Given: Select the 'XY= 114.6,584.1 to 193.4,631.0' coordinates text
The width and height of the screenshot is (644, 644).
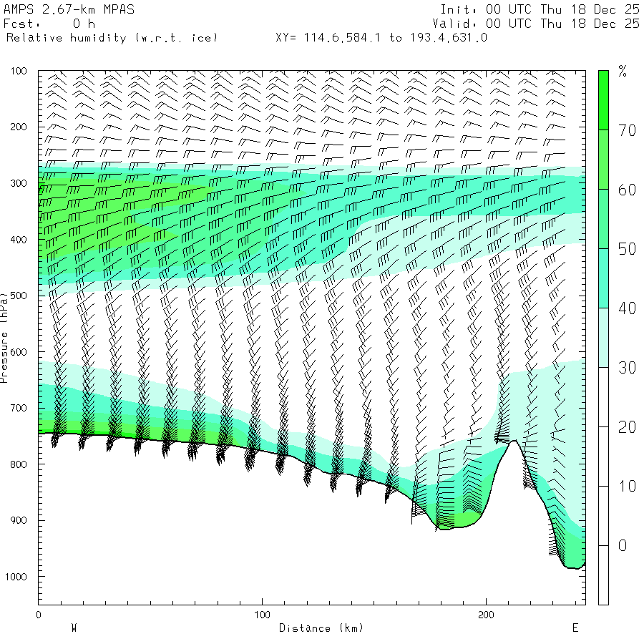Looking at the screenshot, I should [381, 38].
